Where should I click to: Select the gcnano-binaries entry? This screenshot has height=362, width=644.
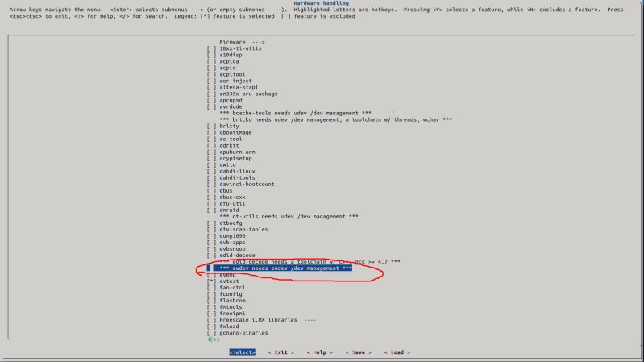point(243,333)
